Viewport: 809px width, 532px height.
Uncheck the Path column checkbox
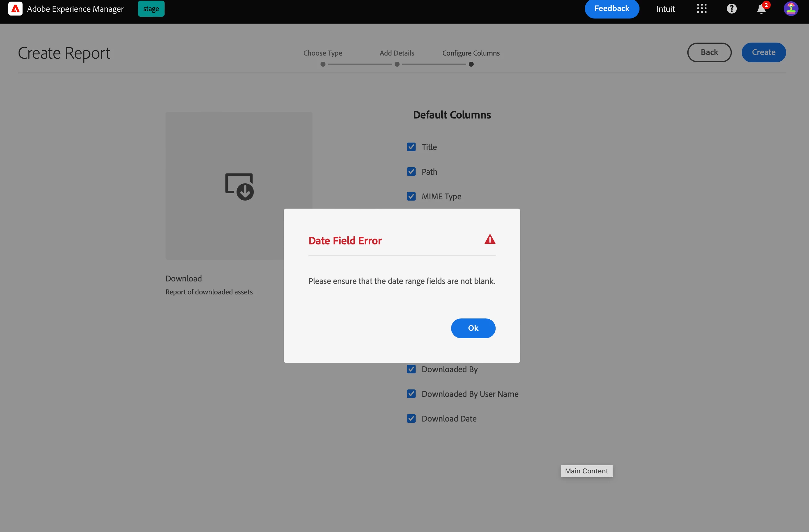(411, 172)
